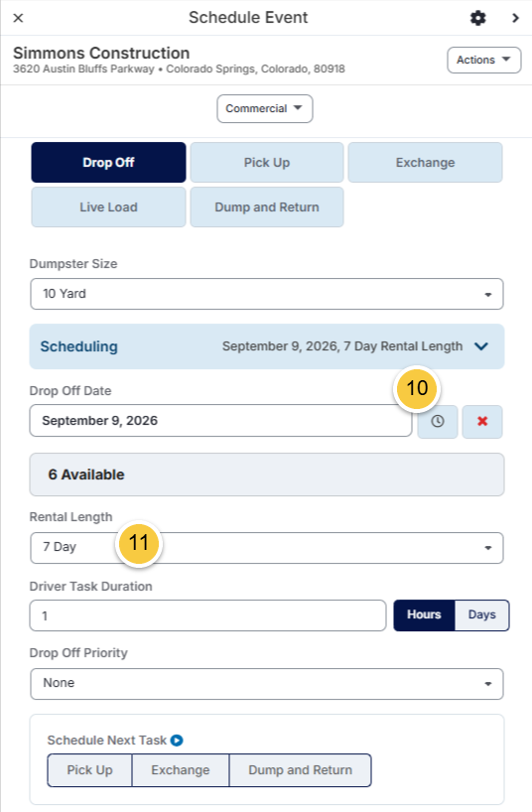Open the Actions dropdown menu
Viewport: 532px width, 812px height.
click(x=483, y=61)
